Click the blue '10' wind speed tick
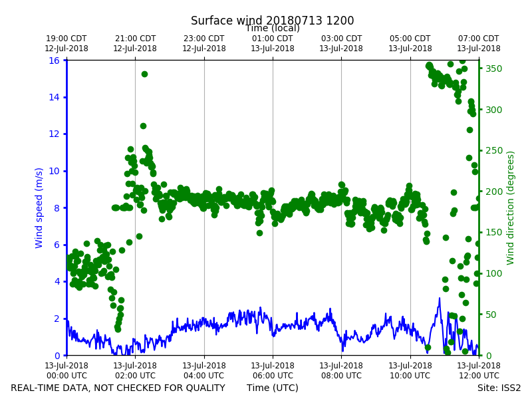 [x=54, y=171]
